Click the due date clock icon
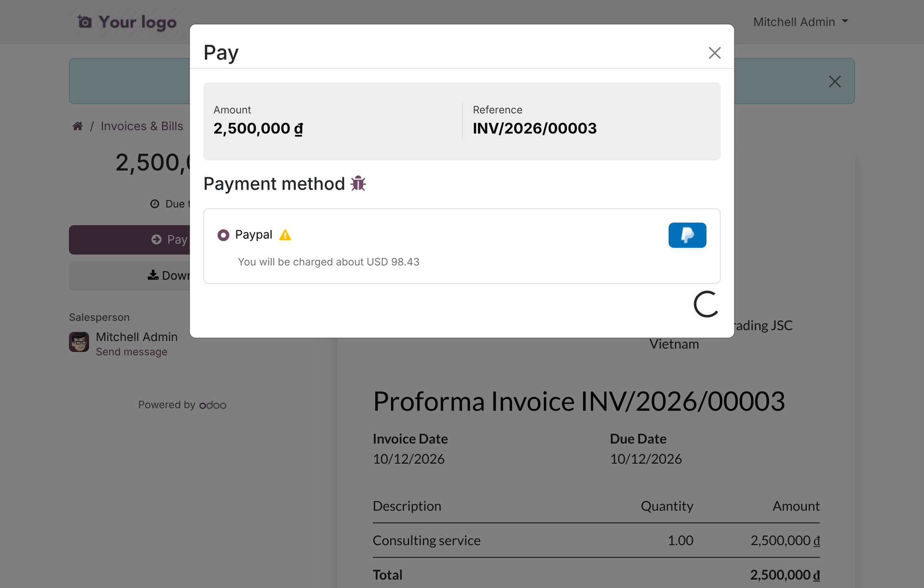Viewport: 924px width, 588px height. (x=154, y=204)
